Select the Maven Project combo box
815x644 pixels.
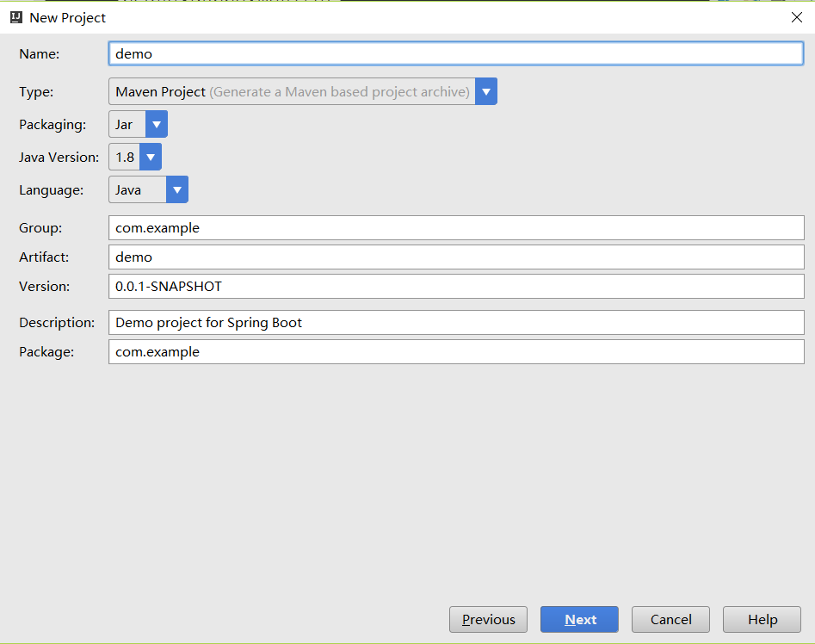point(293,91)
